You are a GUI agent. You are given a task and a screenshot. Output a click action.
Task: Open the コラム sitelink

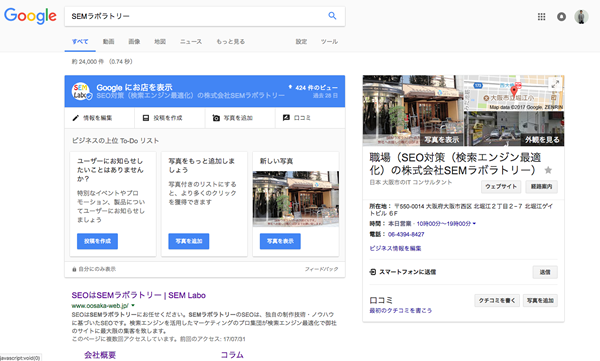point(232,355)
